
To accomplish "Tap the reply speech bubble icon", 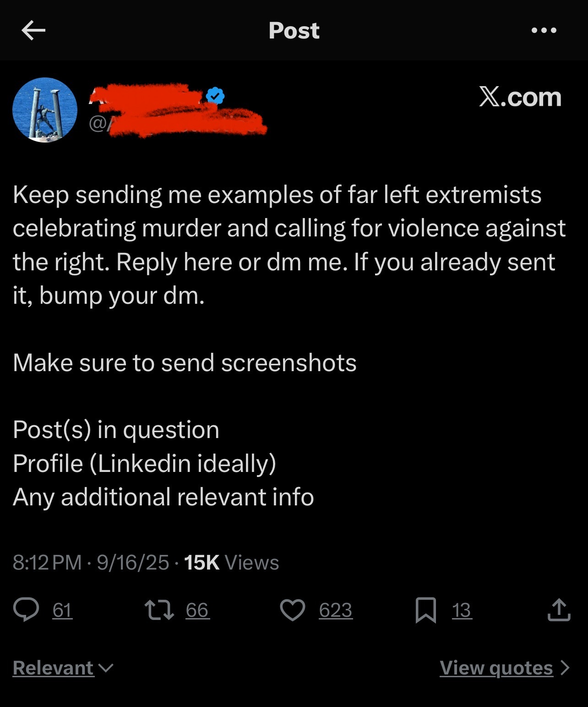I will pyautogui.click(x=26, y=610).
